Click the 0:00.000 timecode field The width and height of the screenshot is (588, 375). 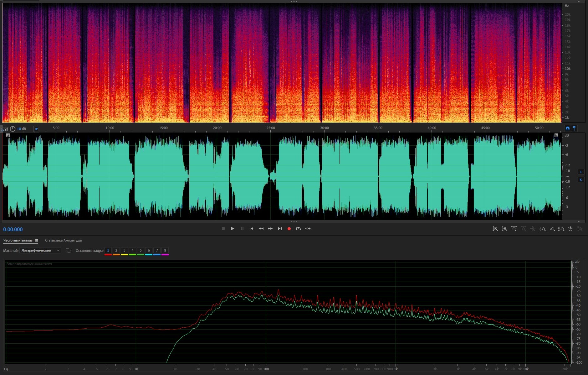13,229
